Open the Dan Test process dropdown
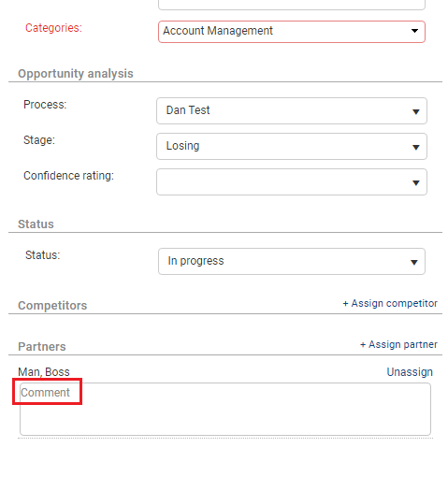The image size is (448, 491). [292, 111]
